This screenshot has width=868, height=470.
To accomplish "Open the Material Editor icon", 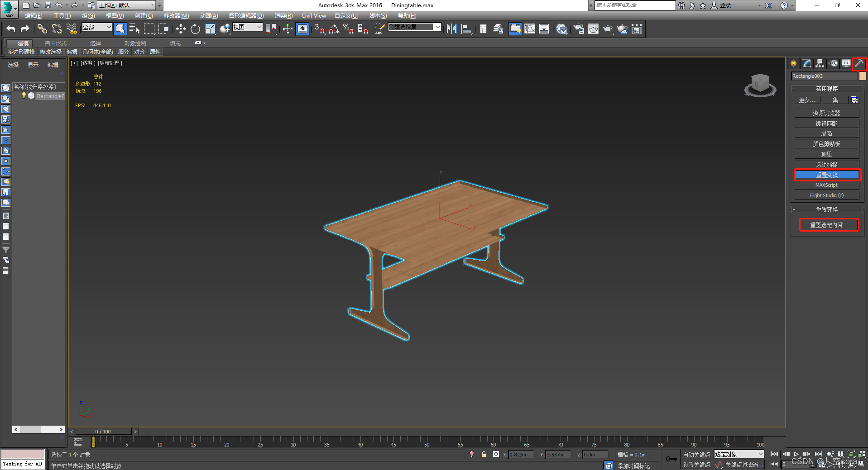I will 561,28.
